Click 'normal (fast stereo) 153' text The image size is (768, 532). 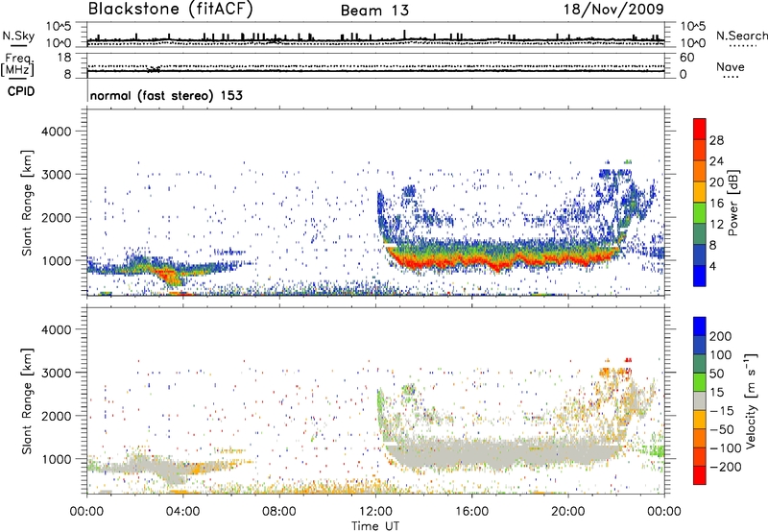(x=166, y=95)
